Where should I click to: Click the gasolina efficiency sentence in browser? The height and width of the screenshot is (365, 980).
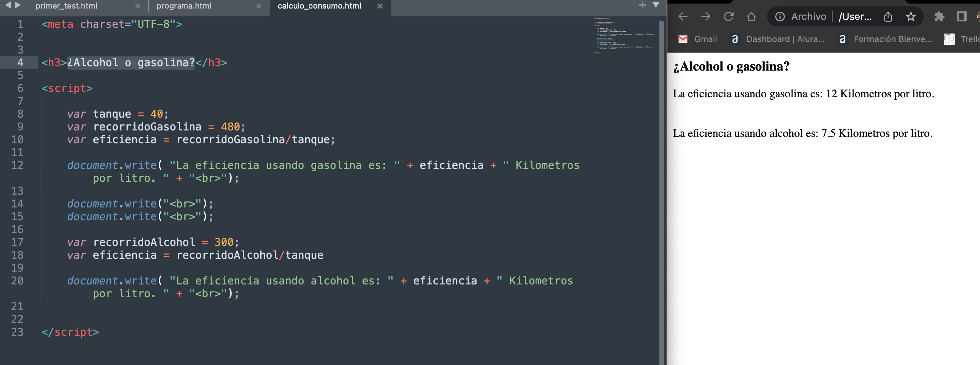803,94
